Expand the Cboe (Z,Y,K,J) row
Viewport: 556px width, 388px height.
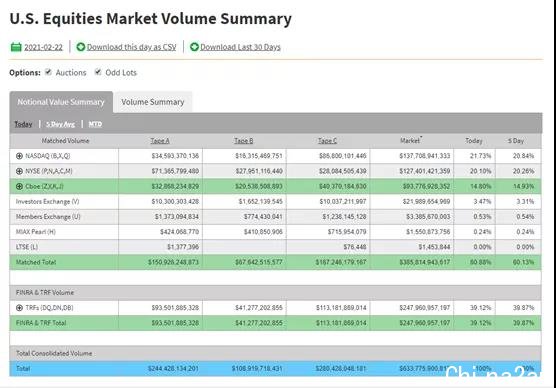(20, 187)
